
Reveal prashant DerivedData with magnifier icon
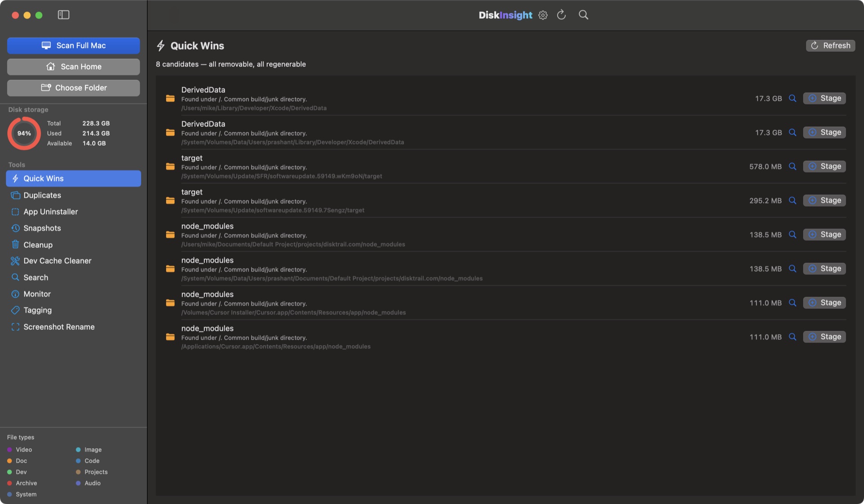[x=792, y=132]
